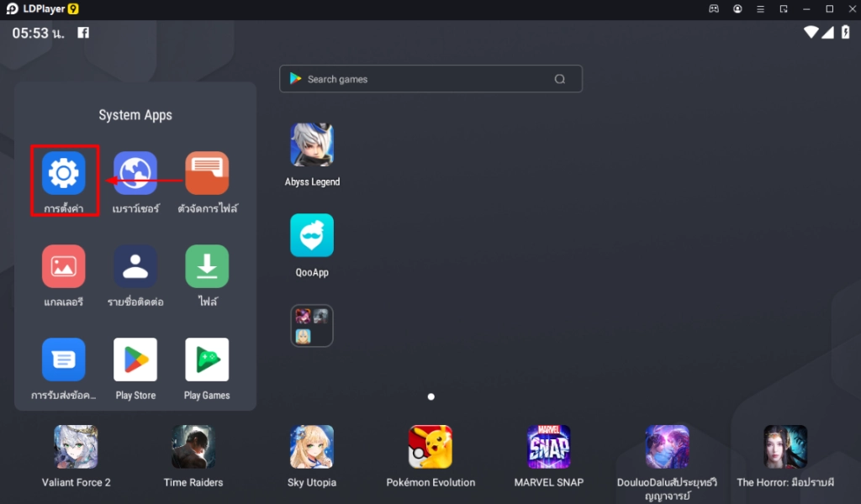Screen dimensions: 861x504
Task: Open QooApp from home screen
Action: [312, 235]
